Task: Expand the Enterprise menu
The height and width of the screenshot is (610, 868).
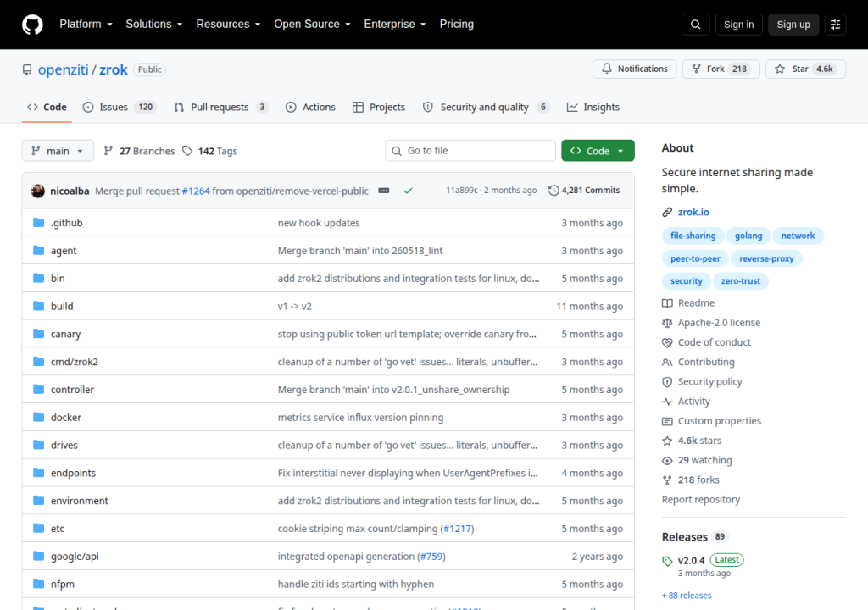Action: click(395, 25)
